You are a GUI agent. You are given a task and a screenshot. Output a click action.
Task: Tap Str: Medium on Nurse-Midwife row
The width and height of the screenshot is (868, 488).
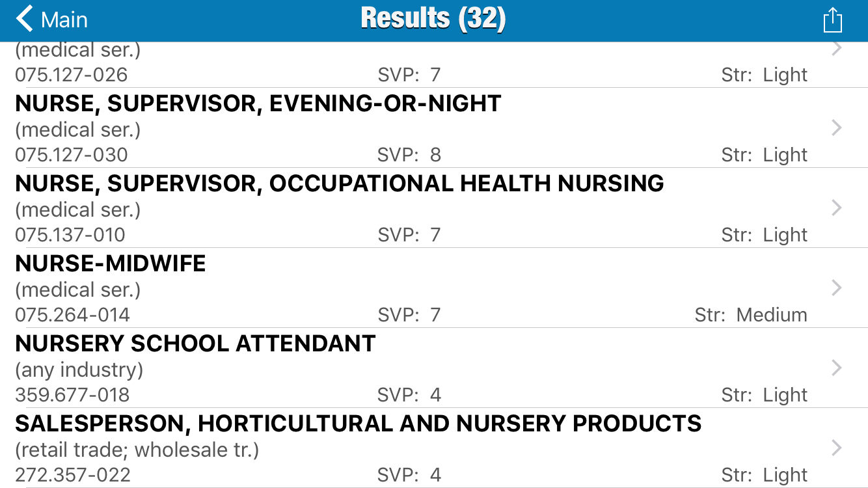pos(751,315)
